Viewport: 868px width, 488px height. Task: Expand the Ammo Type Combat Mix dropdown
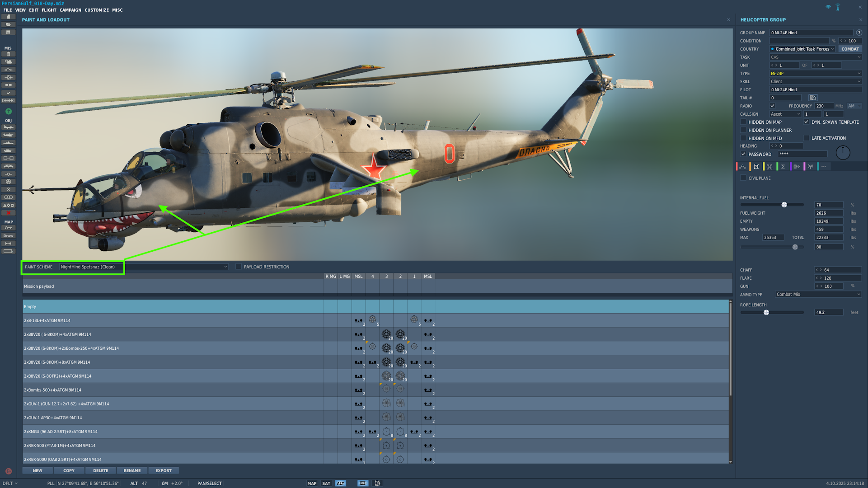(x=818, y=295)
